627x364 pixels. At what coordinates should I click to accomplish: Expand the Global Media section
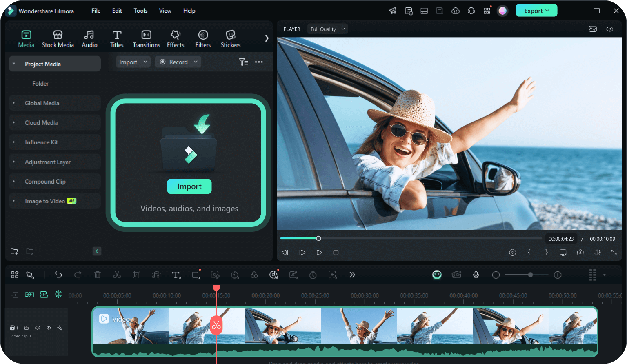[14, 103]
